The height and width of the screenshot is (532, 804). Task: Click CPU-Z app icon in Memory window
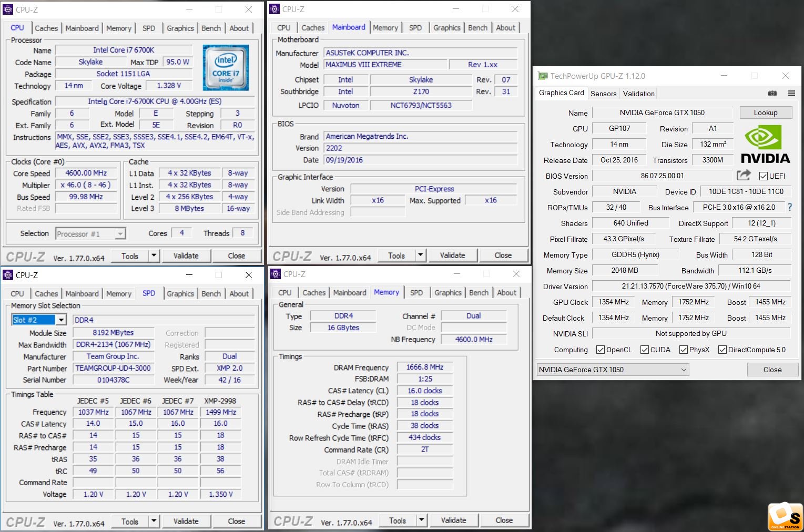pyautogui.click(x=275, y=274)
